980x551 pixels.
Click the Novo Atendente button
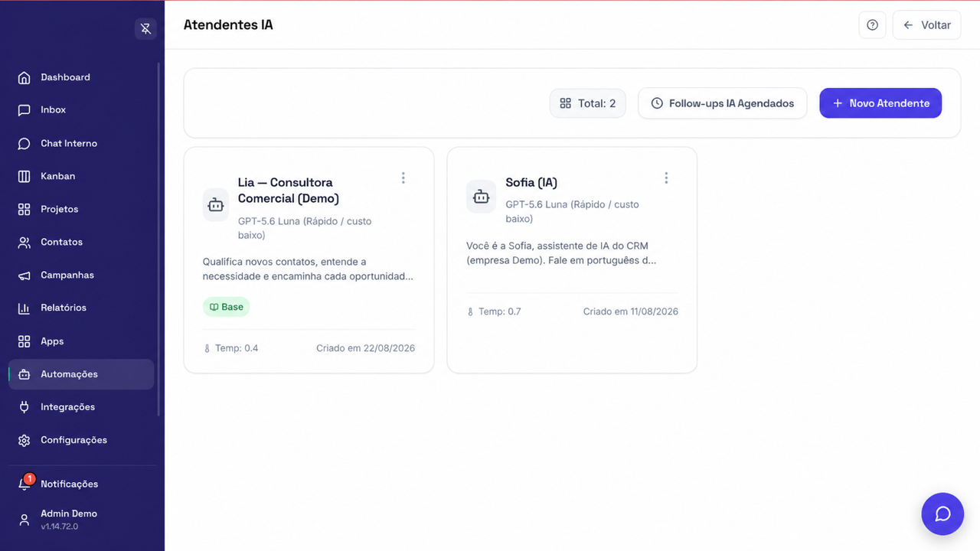tap(880, 103)
